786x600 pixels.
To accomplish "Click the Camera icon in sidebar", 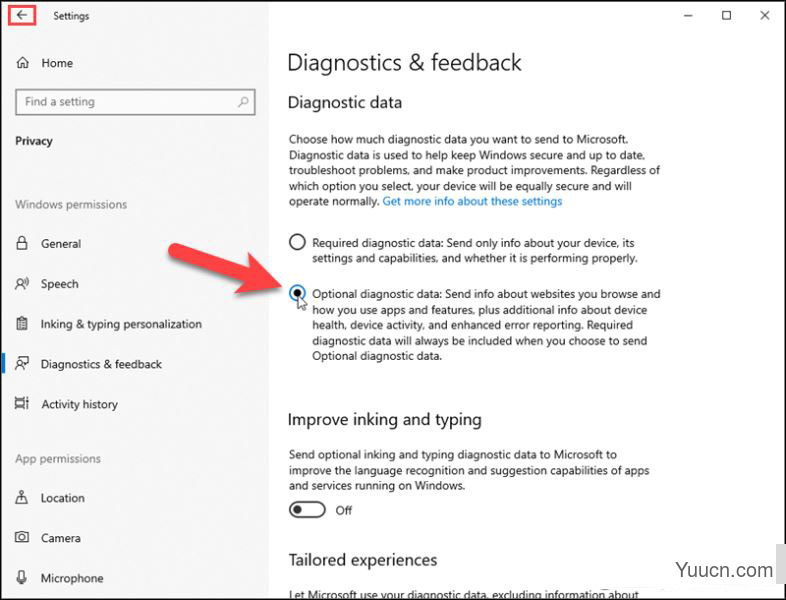I will click(22, 537).
